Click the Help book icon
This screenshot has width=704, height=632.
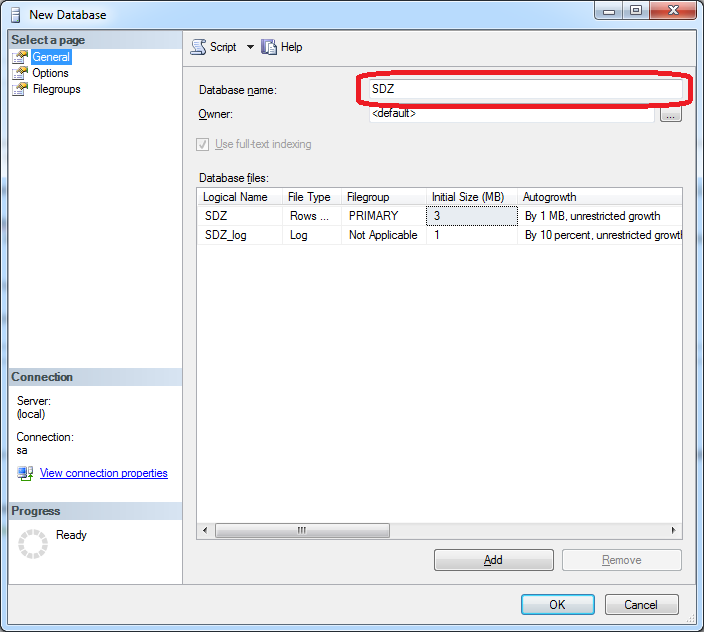(269, 47)
